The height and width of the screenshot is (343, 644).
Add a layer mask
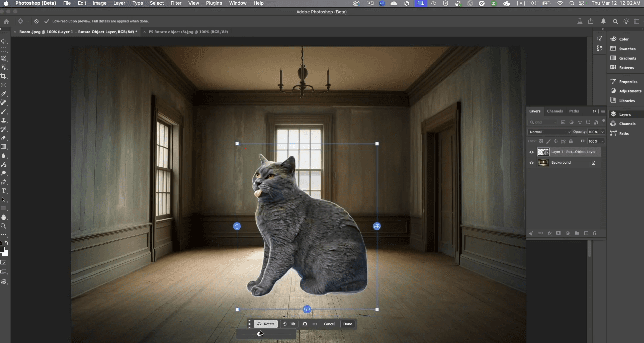(x=558, y=233)
